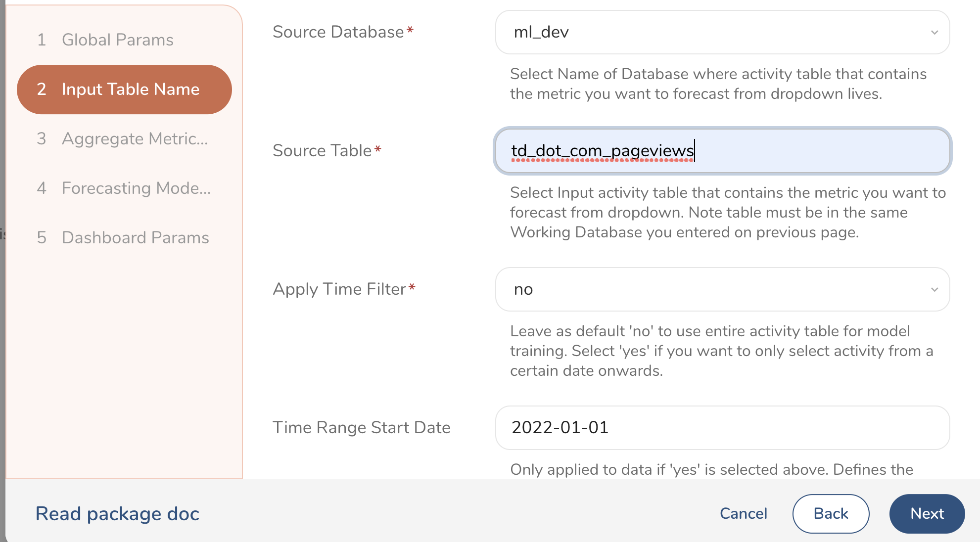This screenshot has width=980, height=542.
Task: Open the Apply Time Filter dropdown chevron
Action: (934, 290)
